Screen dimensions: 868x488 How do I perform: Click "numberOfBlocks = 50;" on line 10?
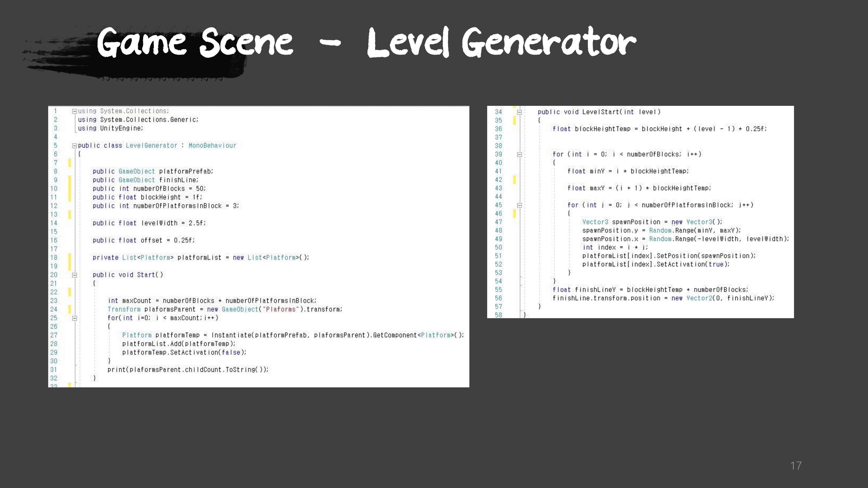pyautogui.click(x=169, y=189)
